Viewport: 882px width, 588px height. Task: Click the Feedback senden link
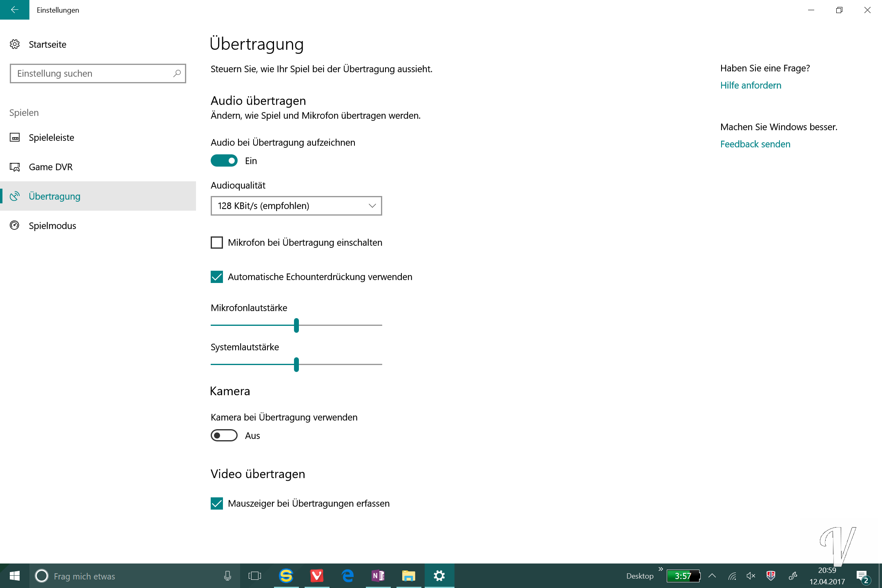[x=755, y=144]
